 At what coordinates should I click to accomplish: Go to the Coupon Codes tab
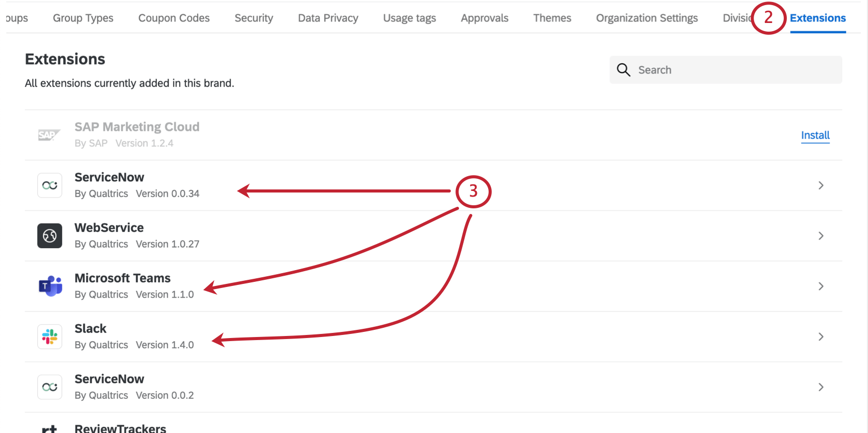coord(174,18)
